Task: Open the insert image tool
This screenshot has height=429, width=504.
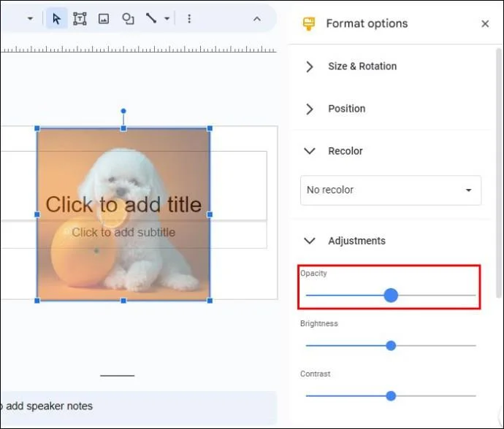Action: 104,19
